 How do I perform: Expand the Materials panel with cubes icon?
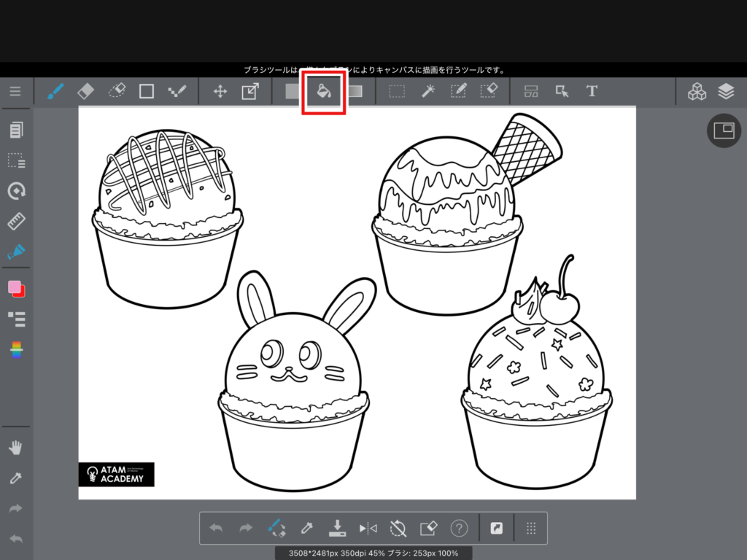pyautogui.click(x=697, y=91)
